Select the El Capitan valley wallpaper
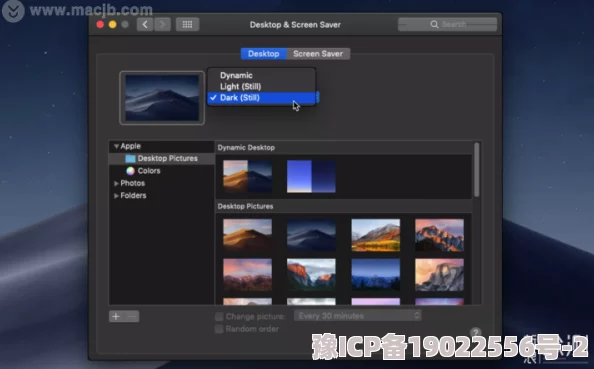This screenshot has width=594, height=369. point(311,275)
